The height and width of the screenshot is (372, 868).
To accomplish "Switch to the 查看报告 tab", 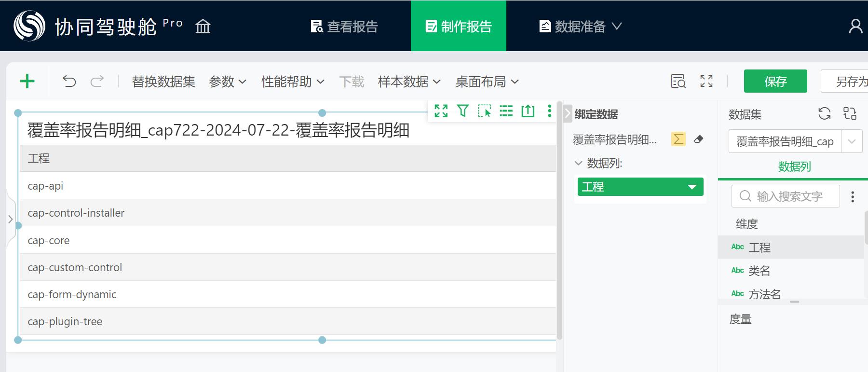I will pos(345,26).
